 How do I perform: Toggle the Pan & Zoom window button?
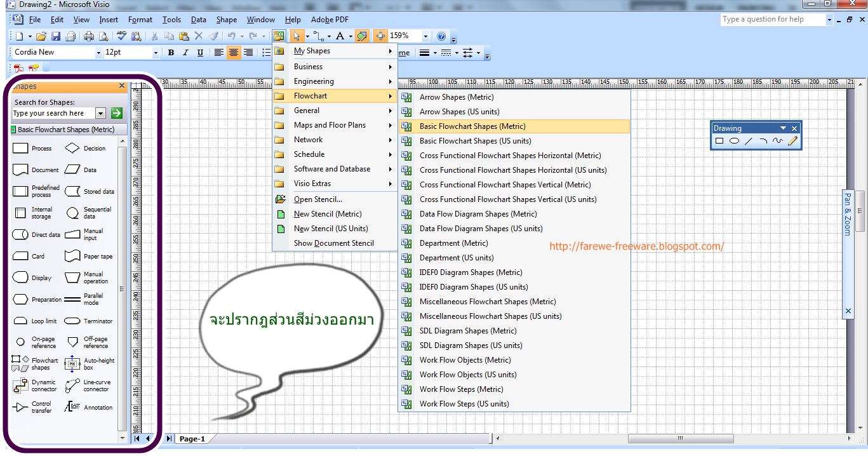380,36
